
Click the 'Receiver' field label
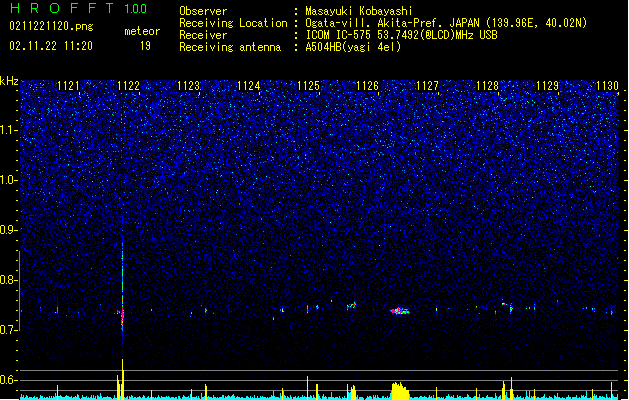[x=203, y=35]
